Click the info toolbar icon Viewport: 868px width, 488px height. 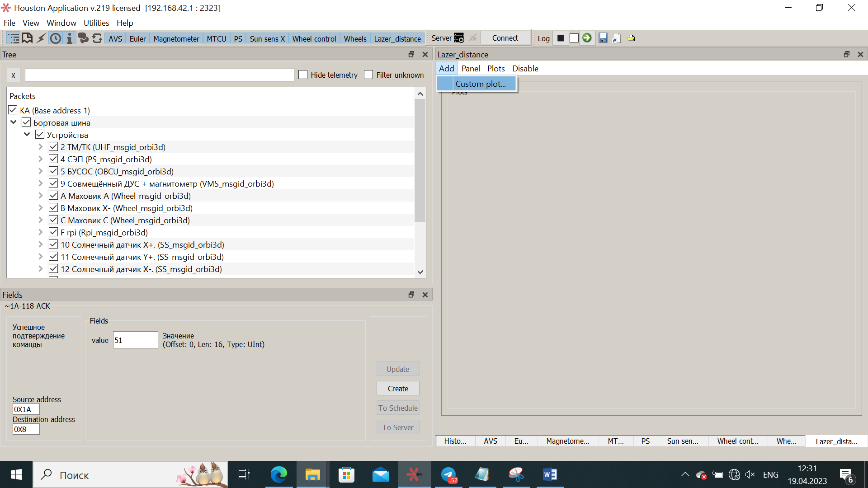tap(69, 38)
